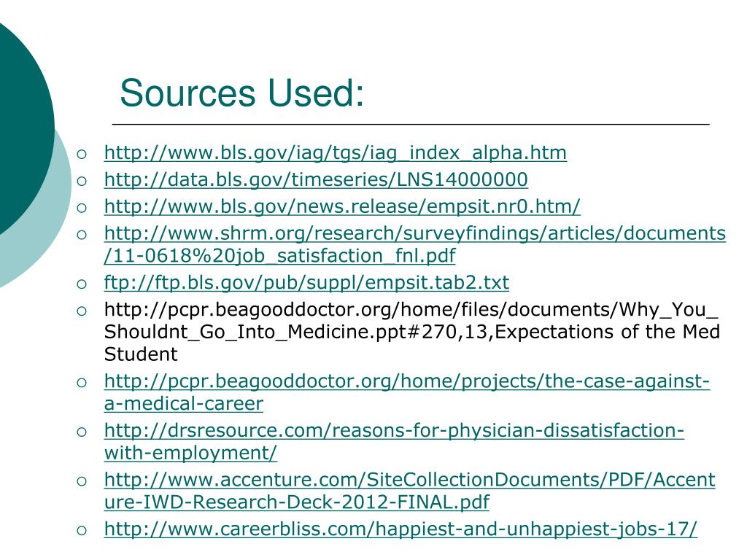Click the bullet beside the drsresource.com link

(82, 432)
